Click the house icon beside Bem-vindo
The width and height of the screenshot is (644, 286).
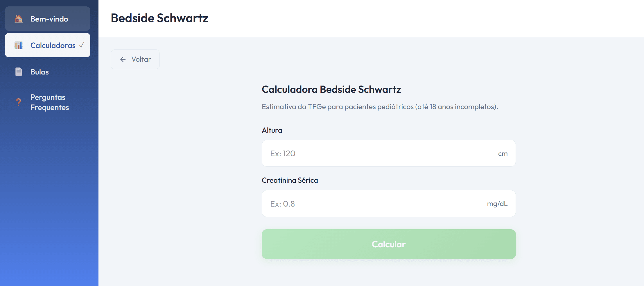click(x=19, y=19)
